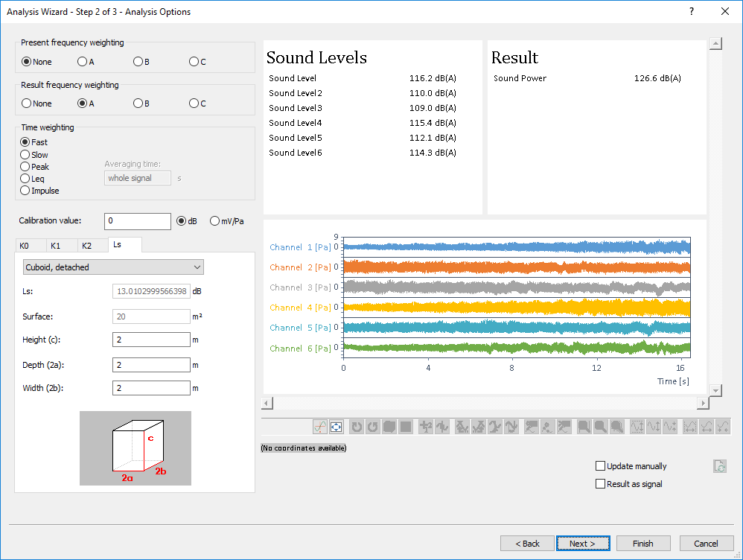Click the refresh icon beside Update manually
743x560 pixels.
click(x=720, y=466)
